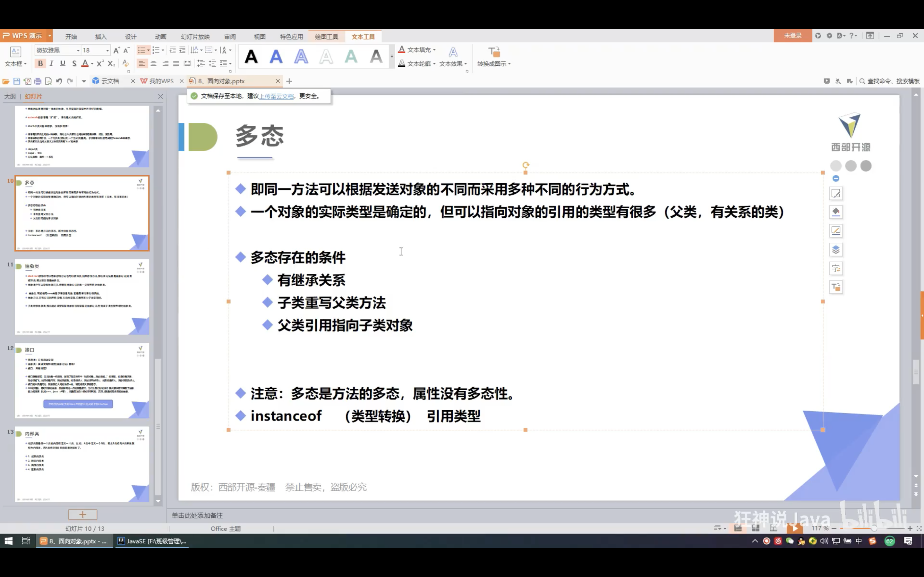Click the save document icon
The width and height of the screenshot is (924, 577).
click(16, 81)
